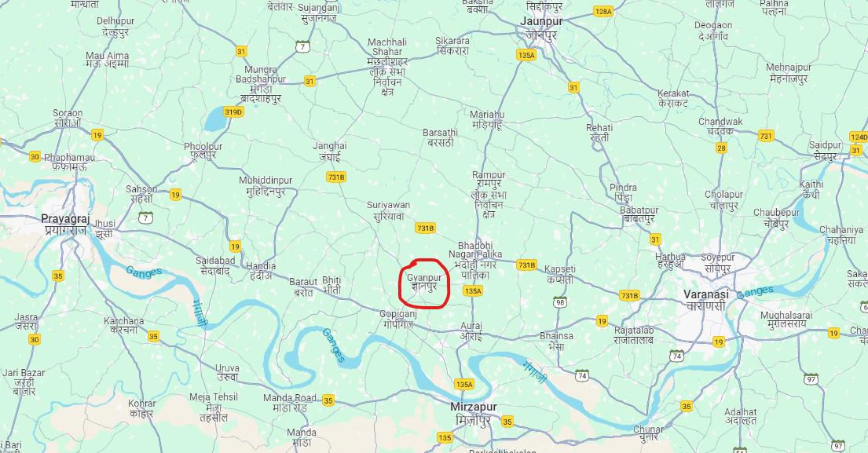Click the Gopiganj town label
Screen dimensions: 868x453
coord(398,320)
